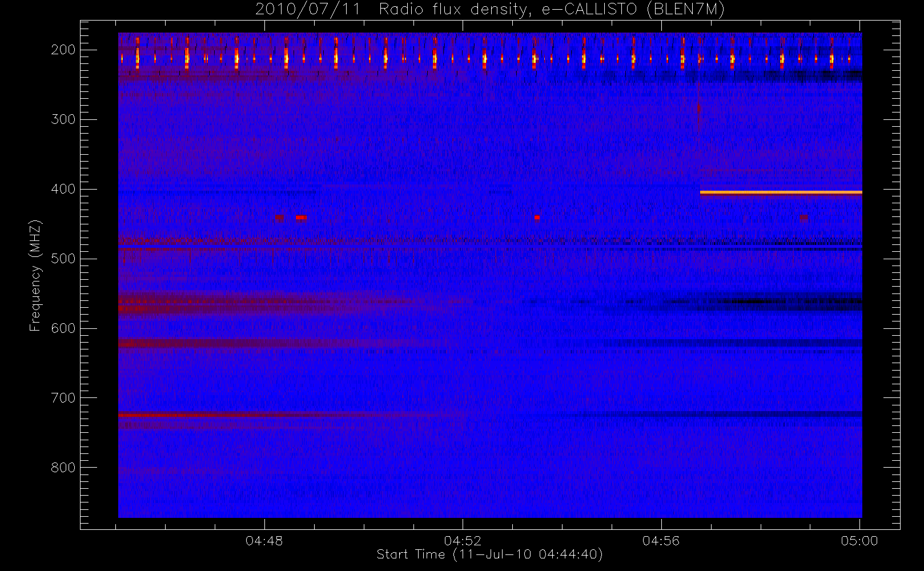Click the 04:48 time tick label
Viewport: 924px width, 571px height.
click(264, 541)
